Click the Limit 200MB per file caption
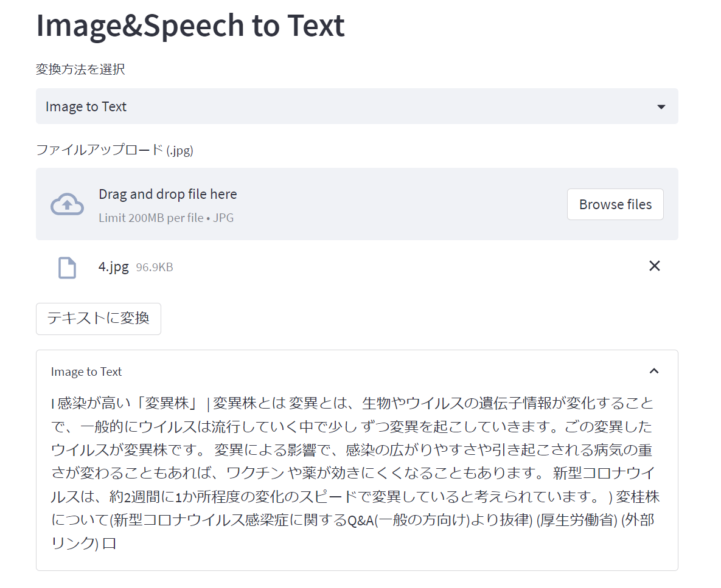 166,218
